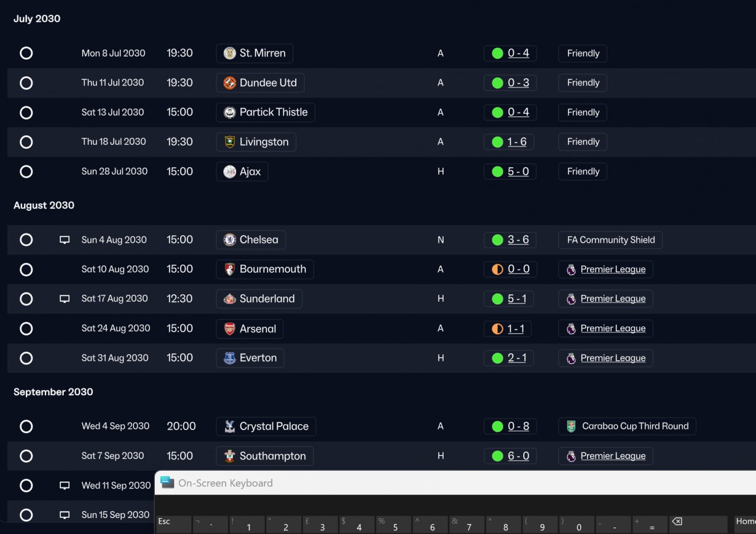Select the Chelsea fixture radio button
This screenshot has height=534, width=756.
[x=26, y=240]
